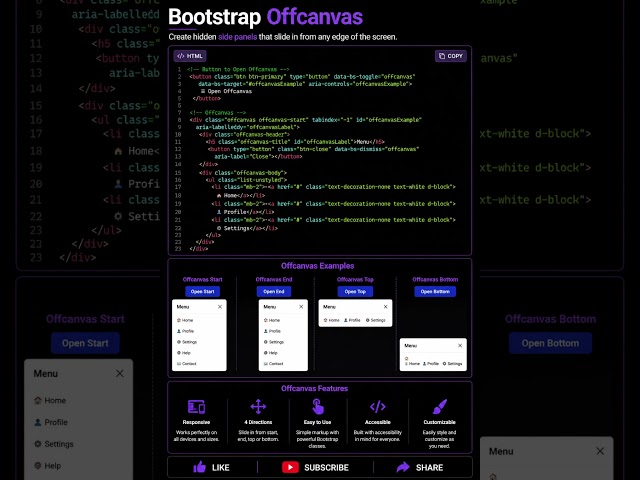Select Home in the Offcanvas End preview
This screenshot has height=480, width=640.
pyautogui.click(x=272, y=320)
